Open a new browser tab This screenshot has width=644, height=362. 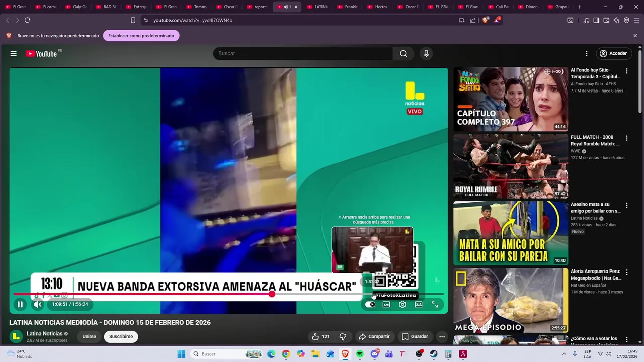pos(579,7)
